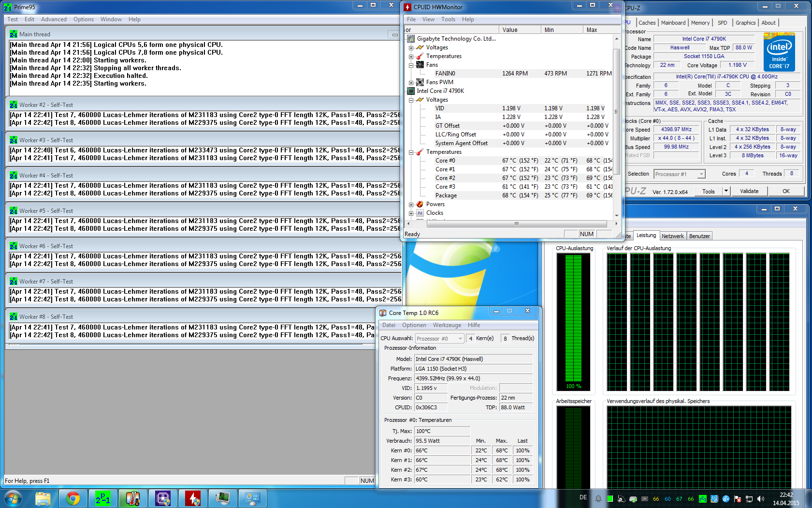Click the Main thread window icon in Prime95
The width and height of the screenshot is (812, 508).
coord(14,34)
